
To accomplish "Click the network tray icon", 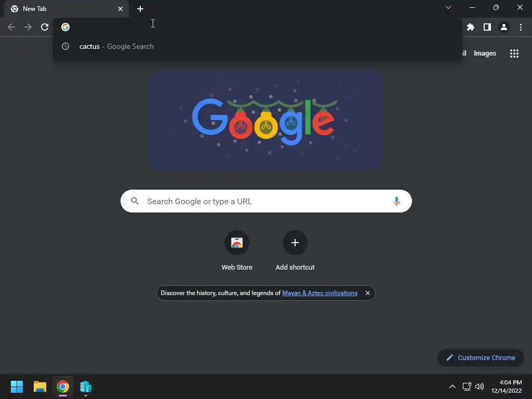I will (x=467, y=387).
